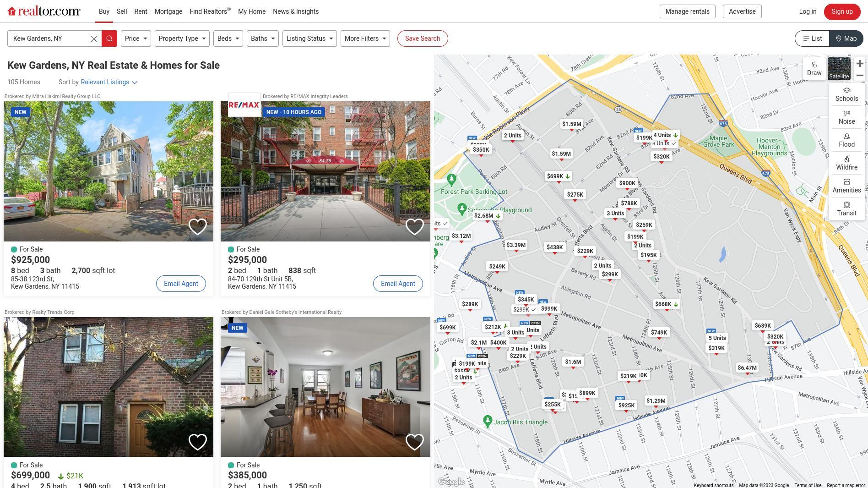
Task: Click Save Search
Action: [422, 38]
